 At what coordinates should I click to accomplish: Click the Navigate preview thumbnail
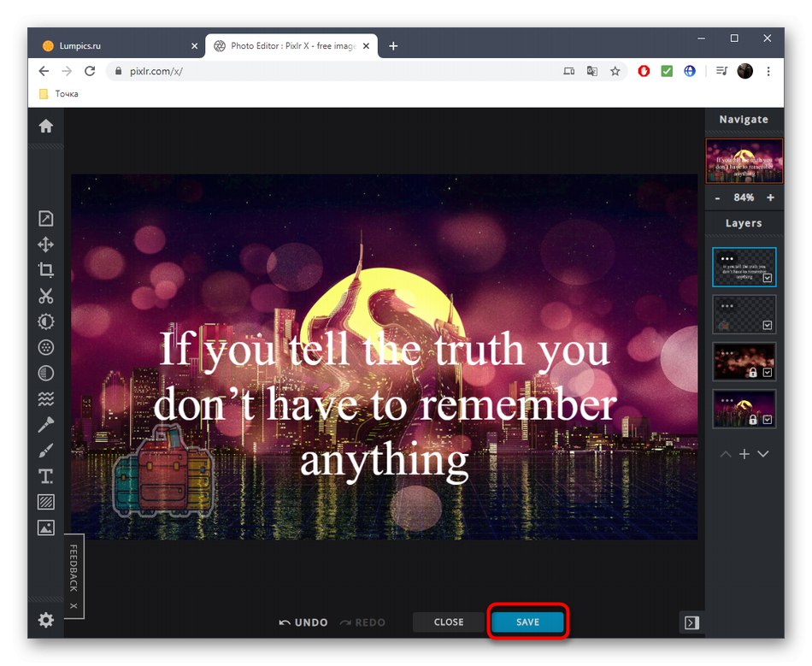[744, 161]
